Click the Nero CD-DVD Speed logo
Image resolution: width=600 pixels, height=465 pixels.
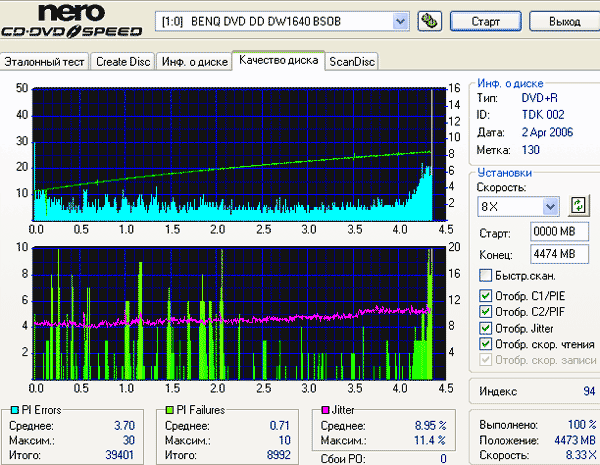coord(72,20)
